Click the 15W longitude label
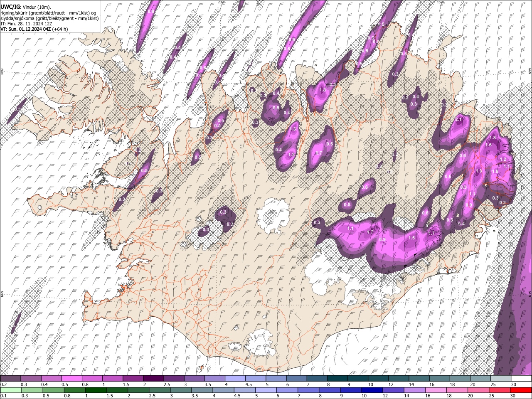This screenshot has width=532, height=399. 441,2
